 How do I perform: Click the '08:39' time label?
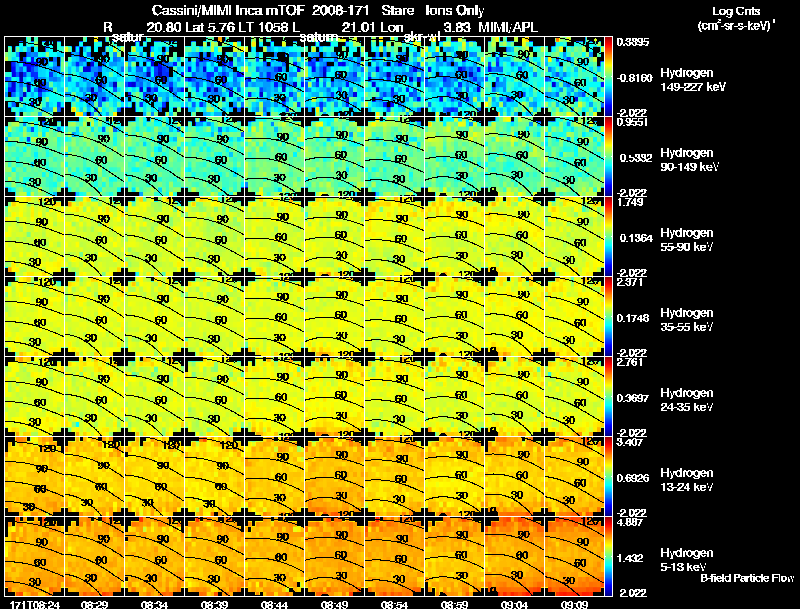point(214,604)
